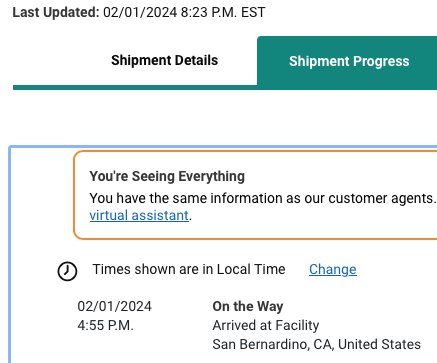Viewport: 437px width, 363px height.
Task: Select the Last Updated timestamp text
Action: tap(184, 13)
